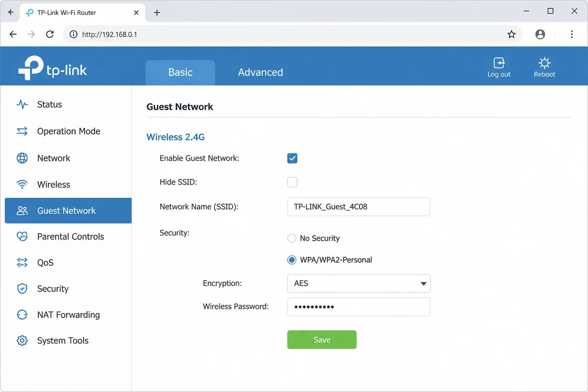Click the NAT Forwarding icon
The image size is (588, 392).
pyautogui.click(x=22, y=315)
